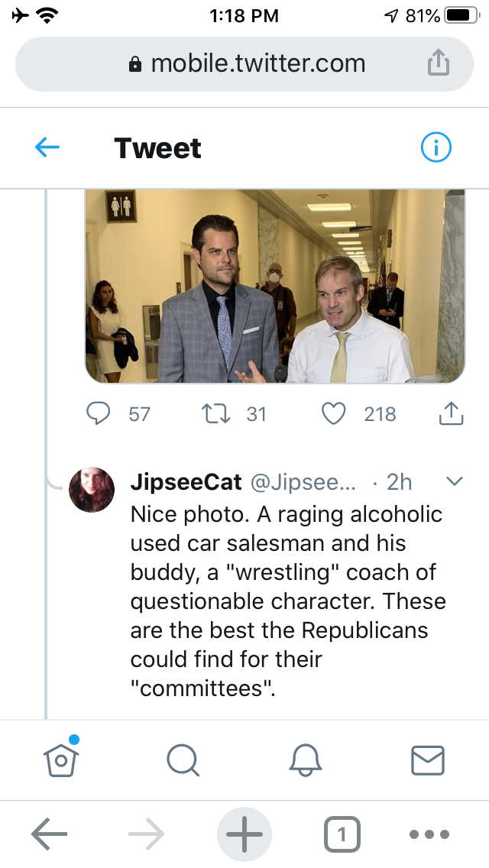Retweet the post with 31 retweets
The width and height of the screenshot is (489, 868).
[x=213, y=414]
